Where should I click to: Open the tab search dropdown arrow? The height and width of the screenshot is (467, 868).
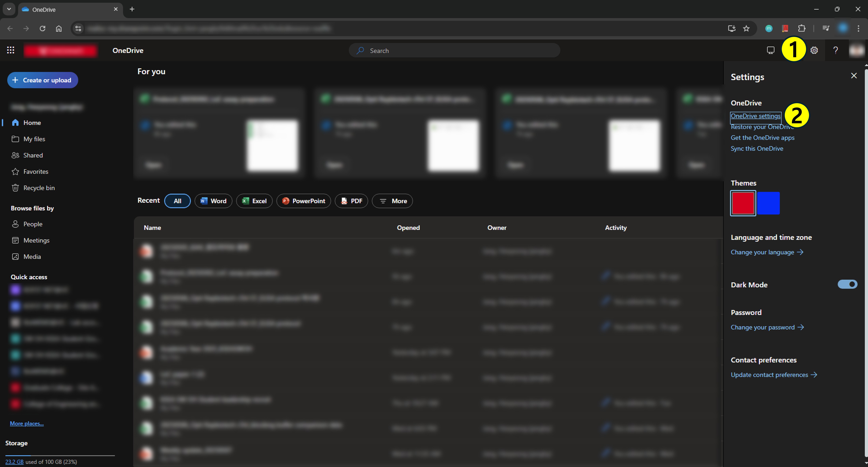9,9
